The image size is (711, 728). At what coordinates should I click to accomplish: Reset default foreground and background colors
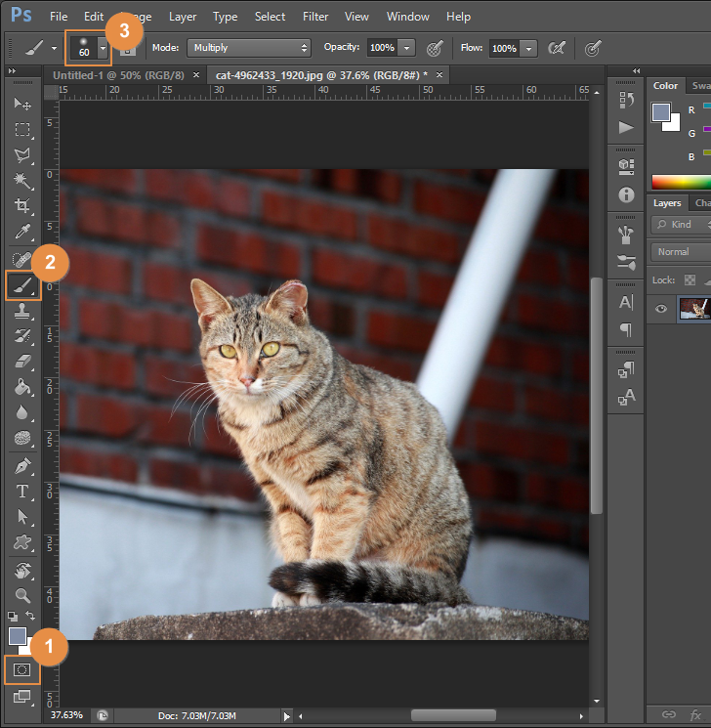pos(13,616)
